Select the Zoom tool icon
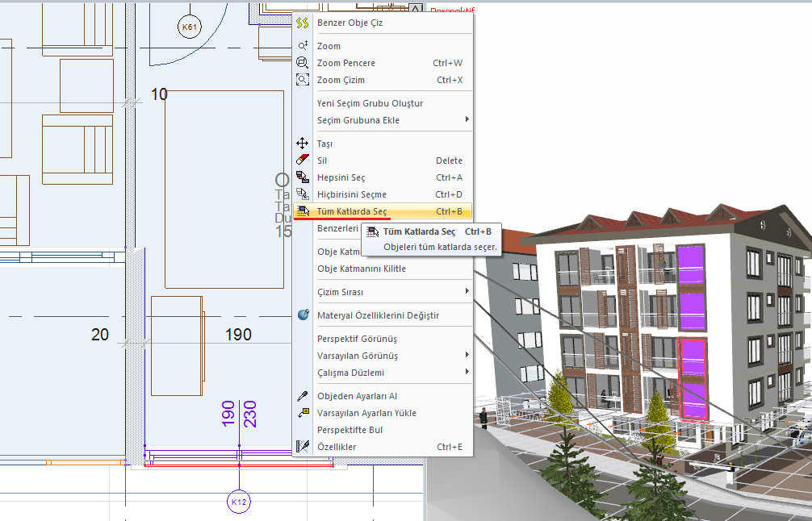Viewport: 812px width, 521px height. coord(303,46)
